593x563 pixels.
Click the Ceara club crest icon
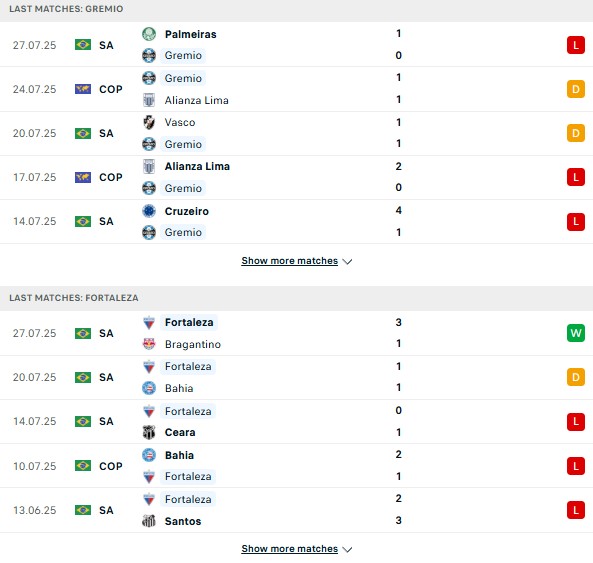tap(149, 432)
